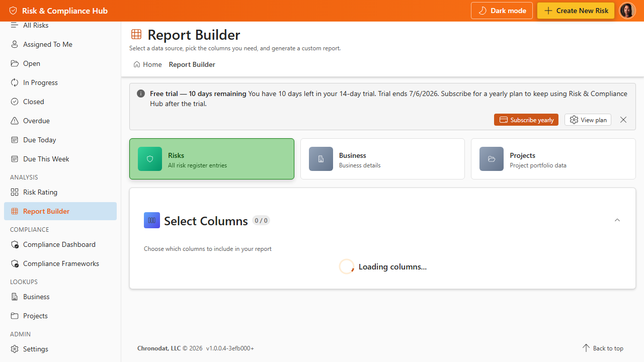Select the Projects data source card

pos(553,159)
